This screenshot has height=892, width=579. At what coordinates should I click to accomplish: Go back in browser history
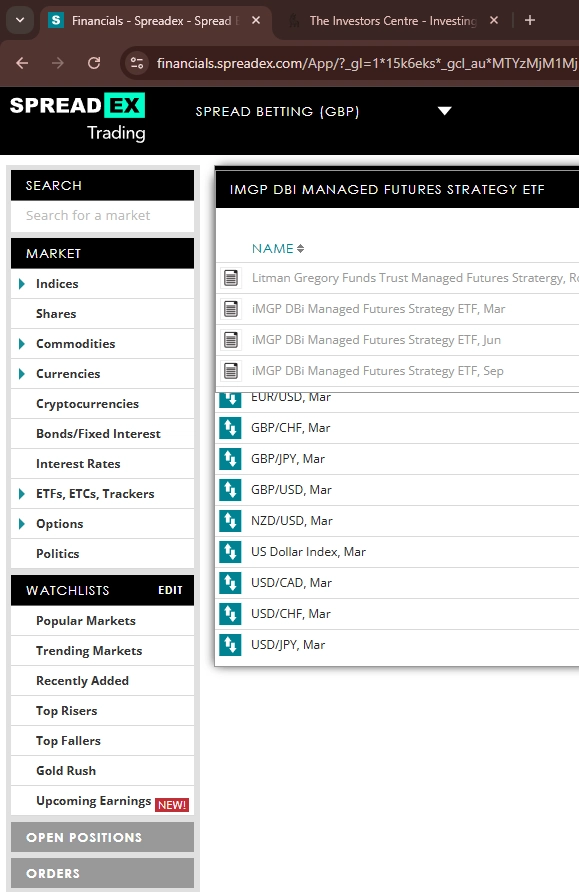(x=22, y=63)
